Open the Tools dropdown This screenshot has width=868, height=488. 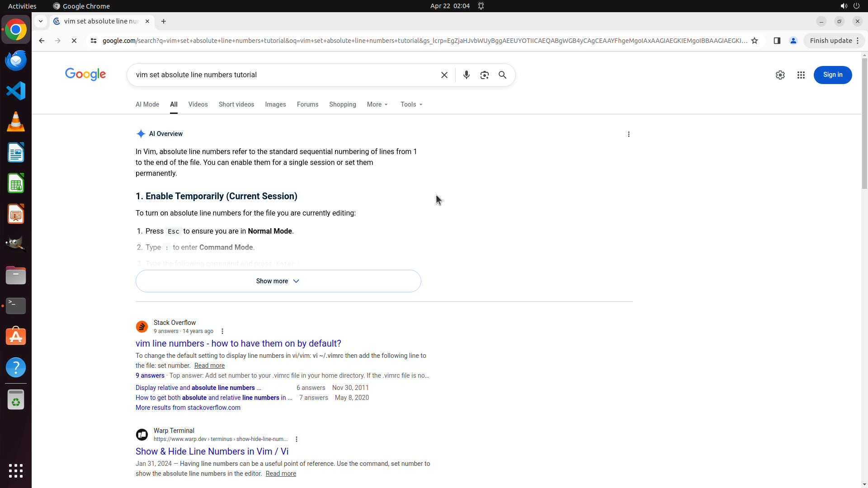[411, 104]
